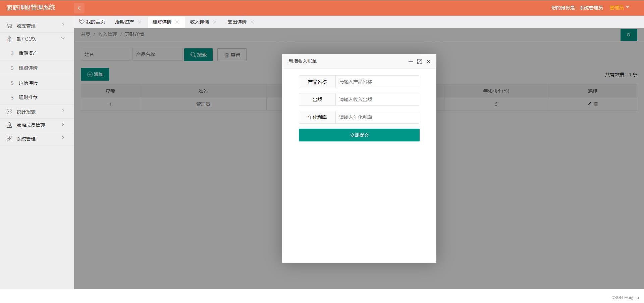
Task: Switch to the 我的主页 tab
Action: [x=92, y=22]
